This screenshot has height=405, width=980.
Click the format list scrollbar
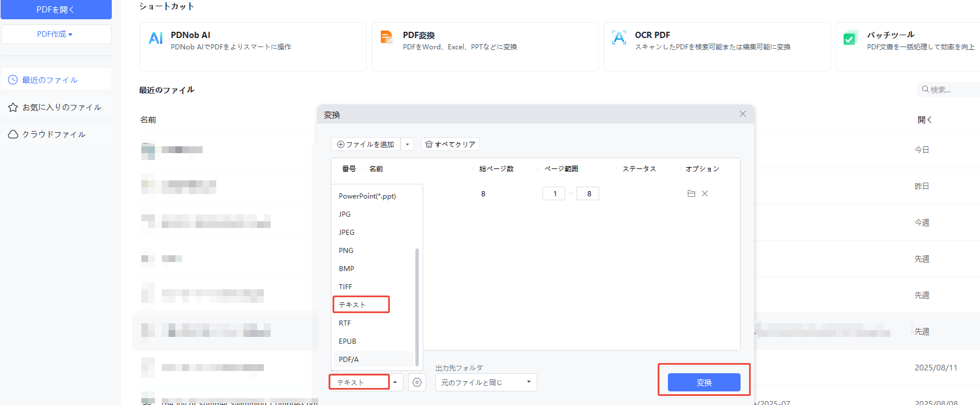point(417,307)
